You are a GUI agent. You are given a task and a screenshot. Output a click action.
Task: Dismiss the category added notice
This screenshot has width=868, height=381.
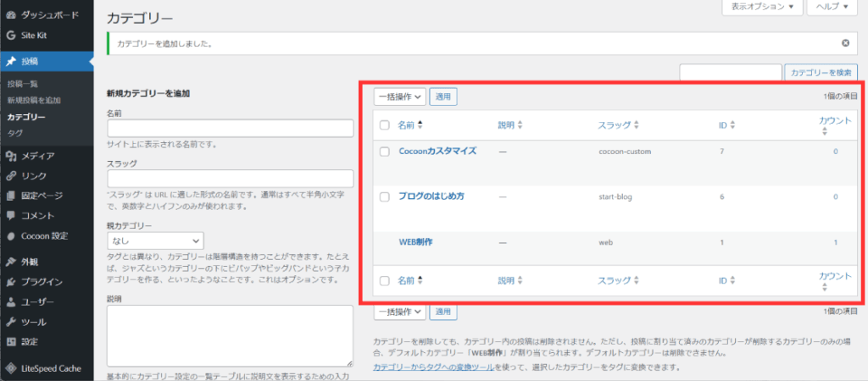coord(845,43)
